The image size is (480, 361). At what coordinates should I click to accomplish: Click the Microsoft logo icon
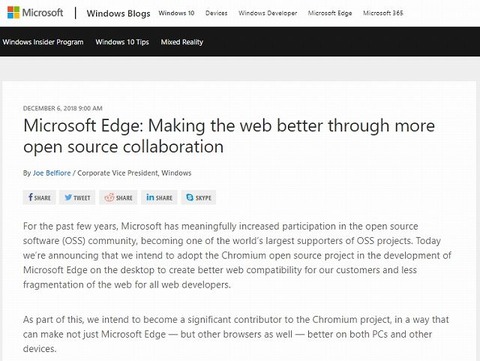[x=13, y=13]
